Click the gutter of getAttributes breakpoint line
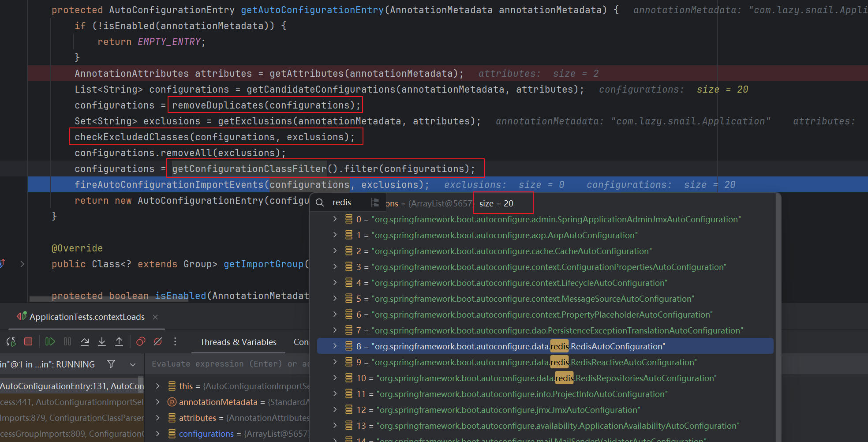Viewport: 868px width, 442px height. [x=13, y=73]
